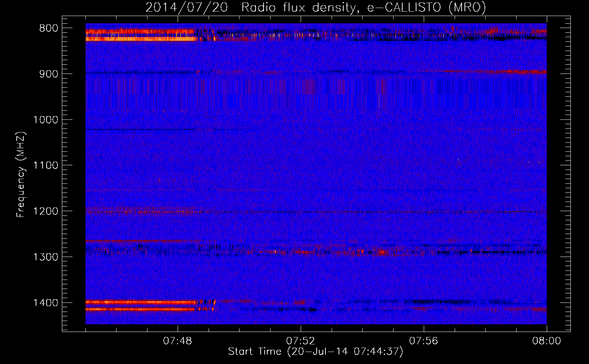
Task: Click the 'Frequency (MHZ)' axis title
Action: (x=21, y=175)
